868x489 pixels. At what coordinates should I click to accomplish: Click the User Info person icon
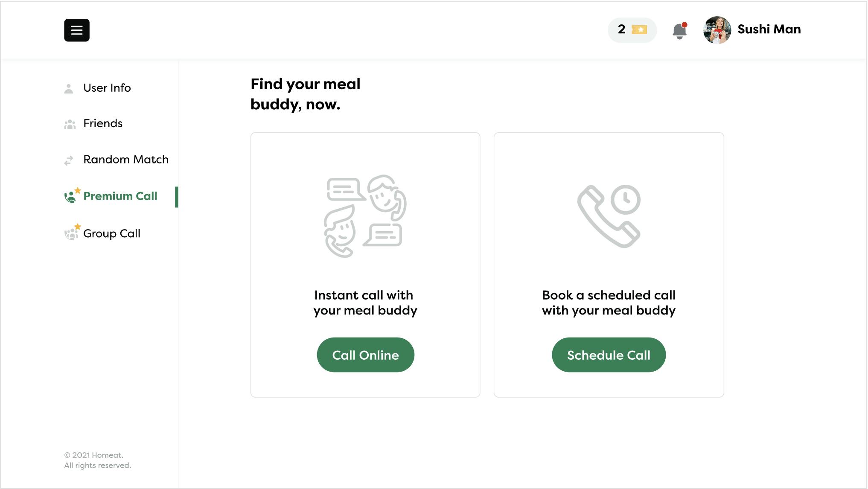pos(69,88)
